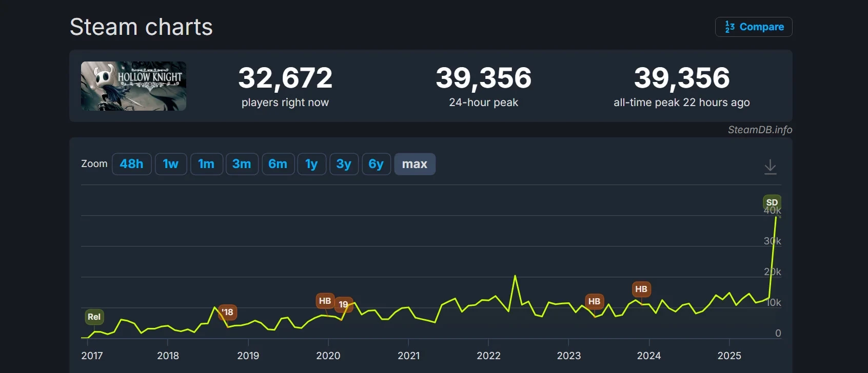The height and width of the screenshot is (373, 868).
Task: Select 6m zoom range
Action: (278, 164)
